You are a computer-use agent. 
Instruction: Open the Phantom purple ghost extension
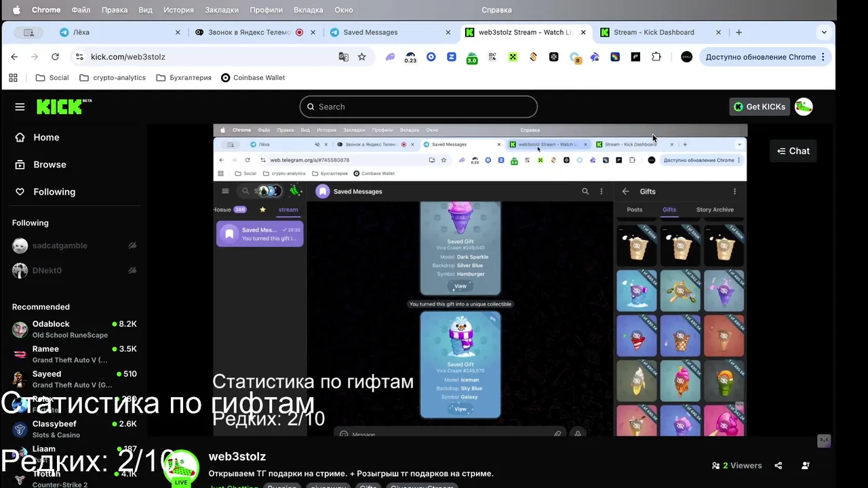pyautogui.click(x=390, y=57)
